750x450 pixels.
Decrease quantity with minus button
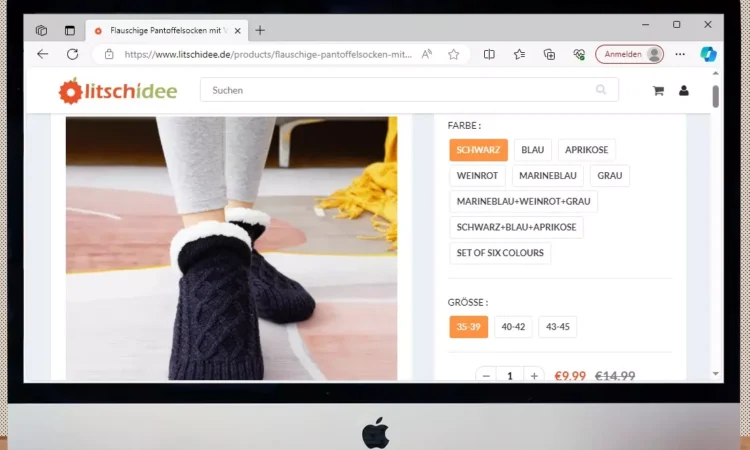[x=486, y=376]
